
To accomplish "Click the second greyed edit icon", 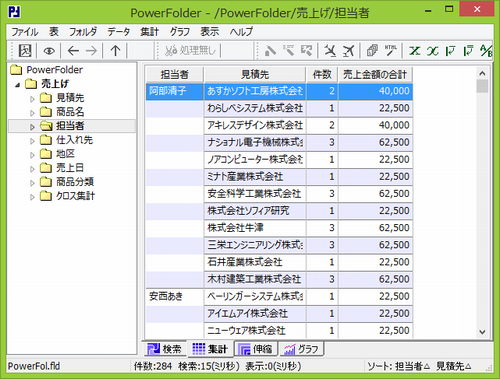I will click(289, 51).
